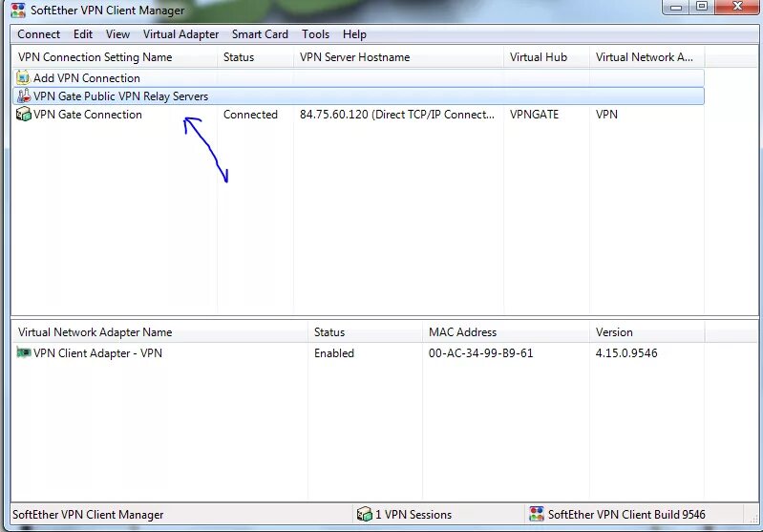Click the VPNGATE virtual hub cell

click(x=534, y=115)
